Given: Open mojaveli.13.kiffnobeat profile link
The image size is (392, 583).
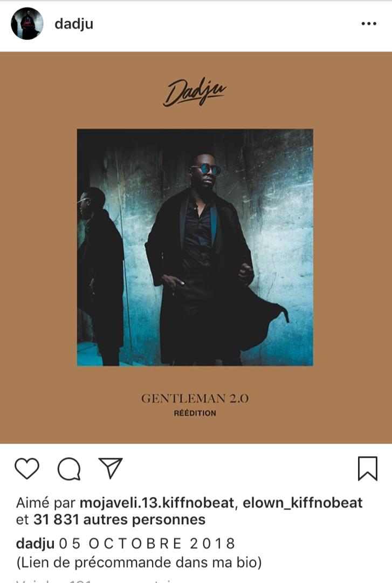Looking at the screenshot, I should 157,503.
